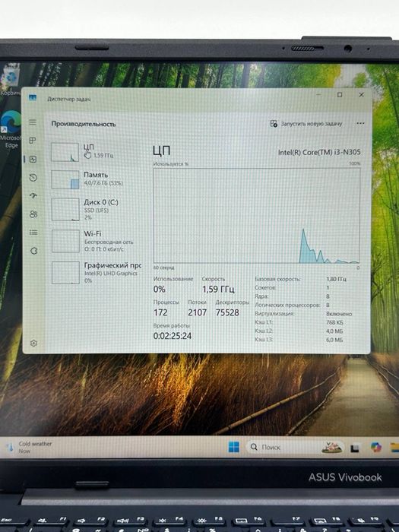Click the 2107 threads count
Image resolution: width=399 pixels, height=532 pixels.
pos(197,312)
